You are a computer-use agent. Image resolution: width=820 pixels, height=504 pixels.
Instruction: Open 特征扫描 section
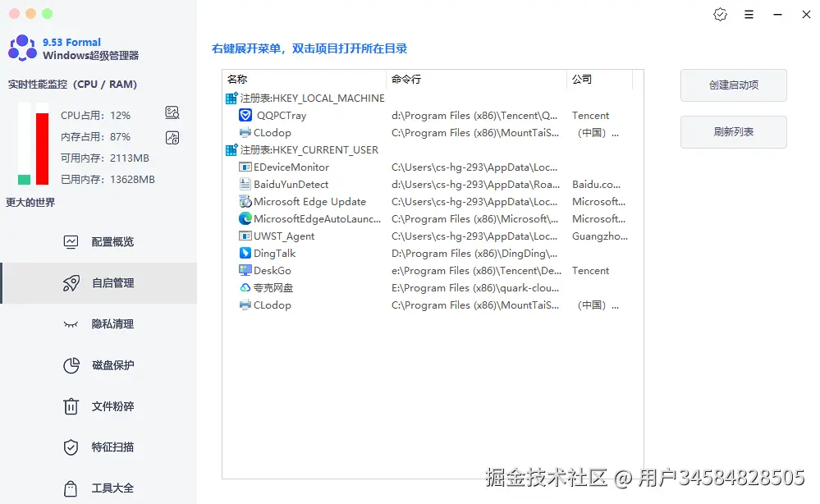pos(98,447)
